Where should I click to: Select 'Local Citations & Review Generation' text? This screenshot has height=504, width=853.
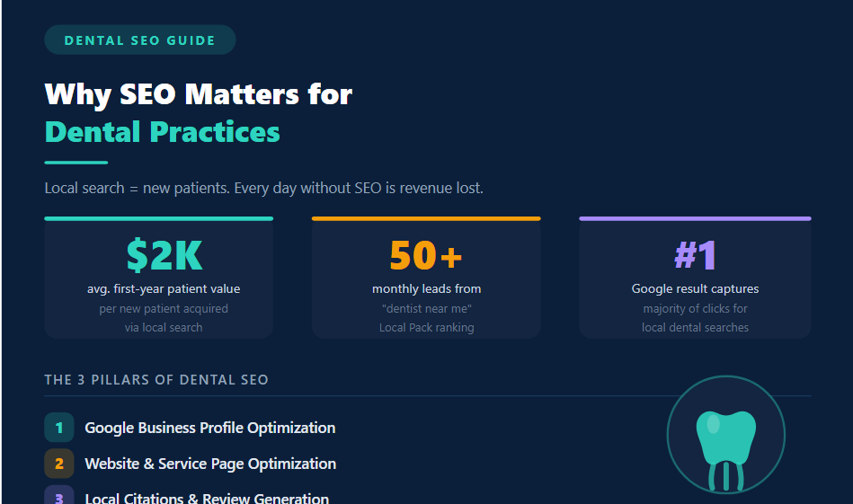[x=207, y=498]
